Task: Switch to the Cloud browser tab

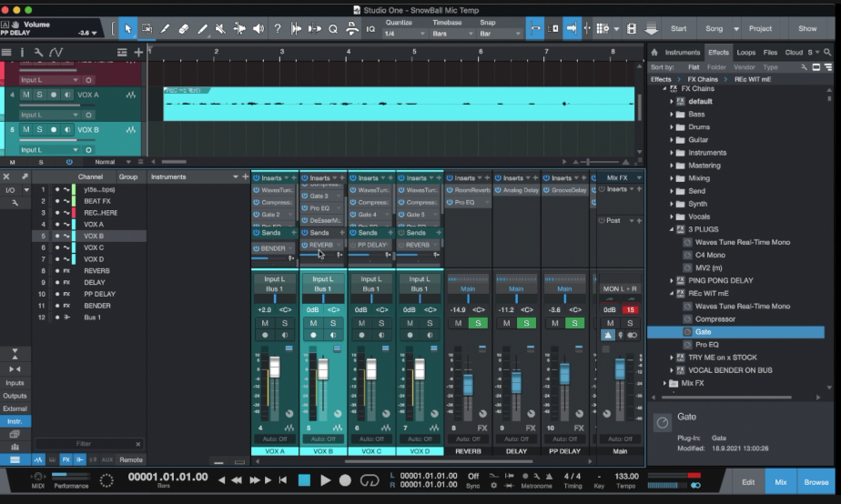Action: tap(794, 52)
